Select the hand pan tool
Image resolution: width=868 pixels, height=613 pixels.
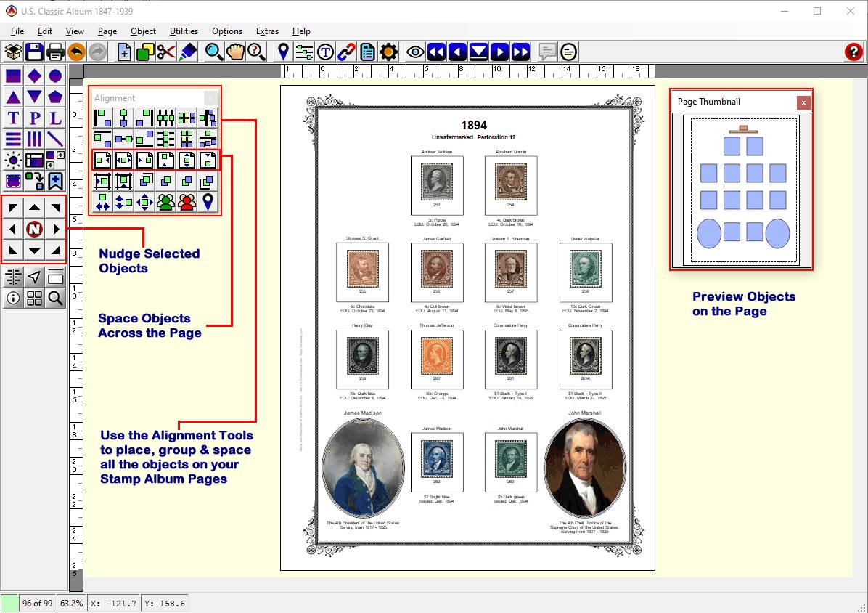click(235, 52)
